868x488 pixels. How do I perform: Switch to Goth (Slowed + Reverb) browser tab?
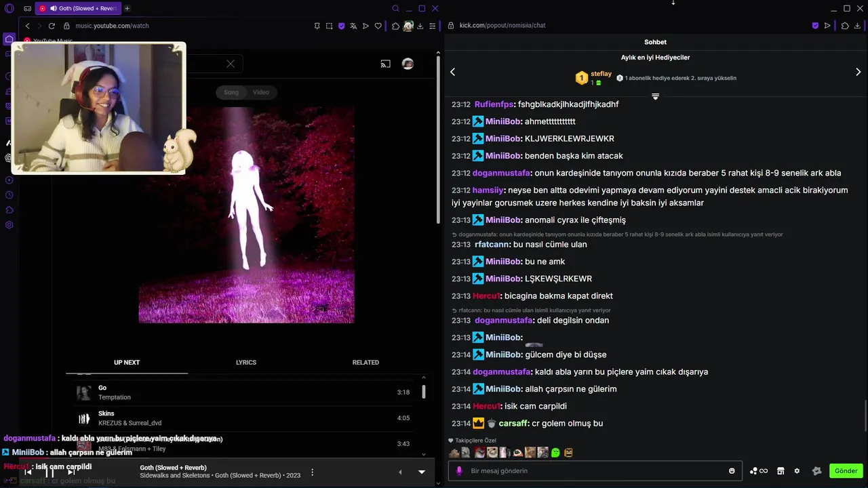[x=78, y=8]
